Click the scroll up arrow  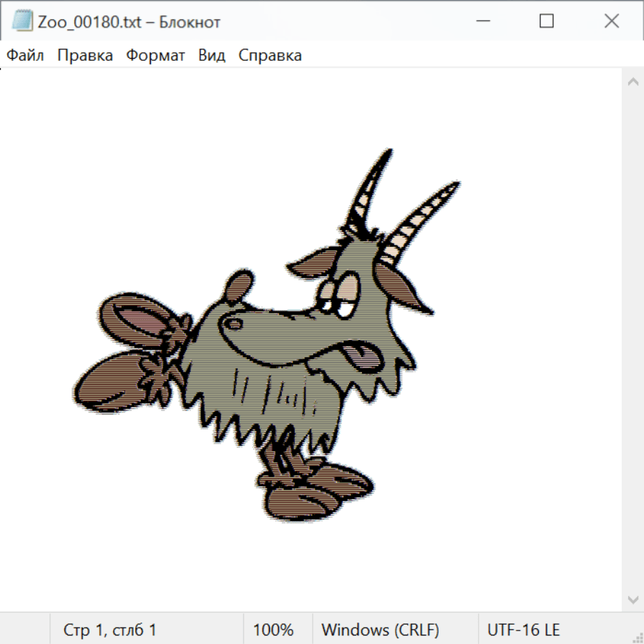(x=633, y=82)
